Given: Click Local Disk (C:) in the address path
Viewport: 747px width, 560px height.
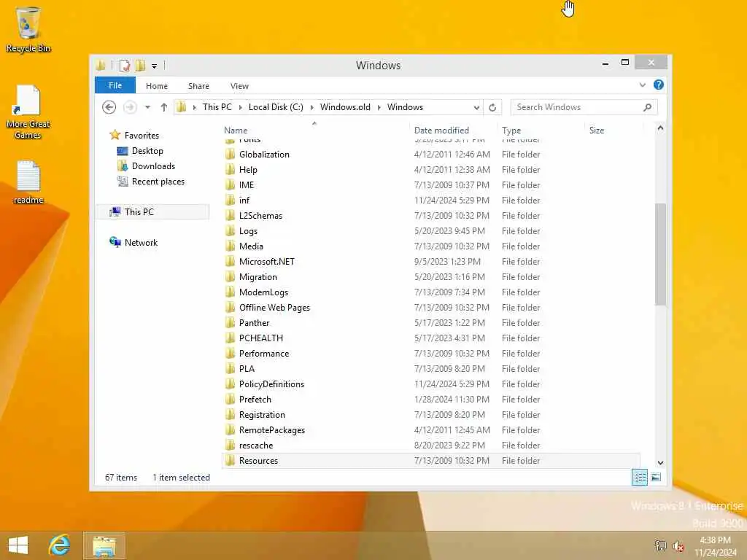Looking at the screenshot, I should click(x=276, y=107).
